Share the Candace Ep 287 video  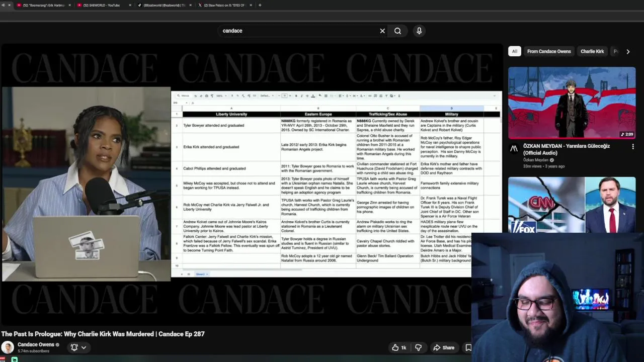444,347
